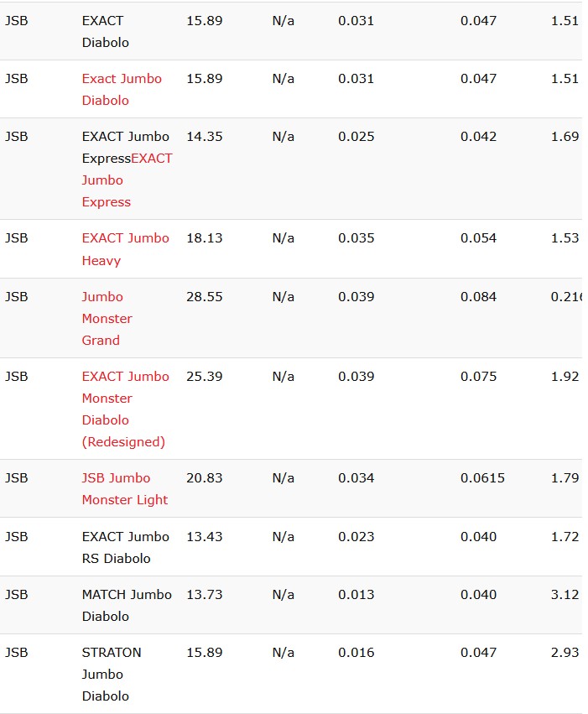This screenshot has width=588, height=714.
Task: Open the Exact Jumbo Diabolo link
Action: (122, 89)
